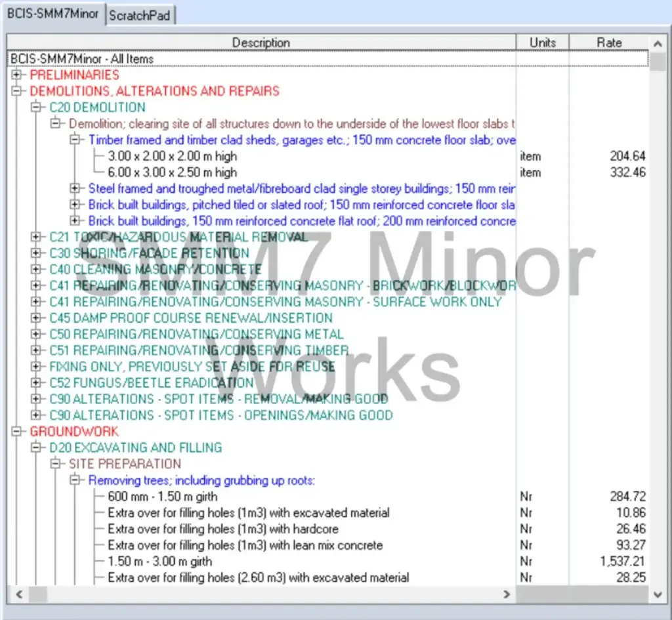This screenshot has width=672, height=620.
Task: Expand Brick built buildings, concrete flat roof
Action: pos(75,221)
